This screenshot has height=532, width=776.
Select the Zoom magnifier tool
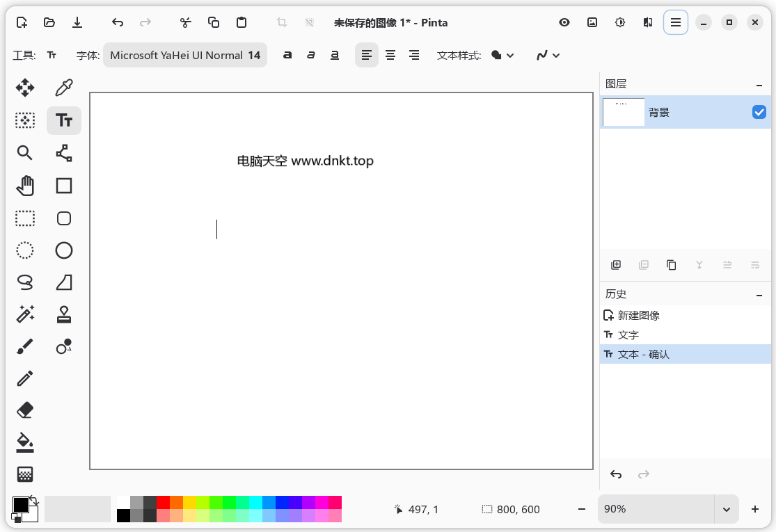pyautogui.click(x=25, y=153)
